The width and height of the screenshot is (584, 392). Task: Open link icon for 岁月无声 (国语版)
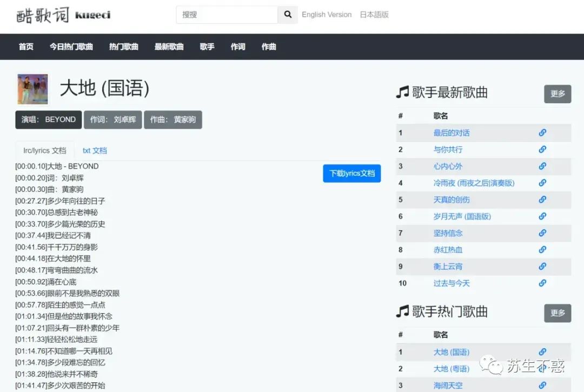tap(542, 216)
